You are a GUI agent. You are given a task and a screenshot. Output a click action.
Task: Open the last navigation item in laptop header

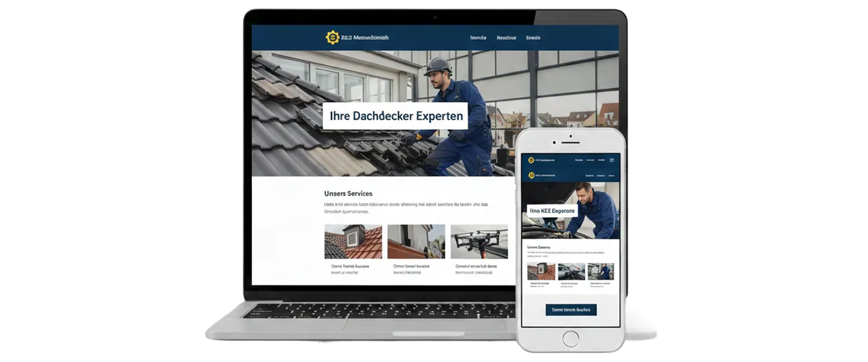click(x=533, y=37)
